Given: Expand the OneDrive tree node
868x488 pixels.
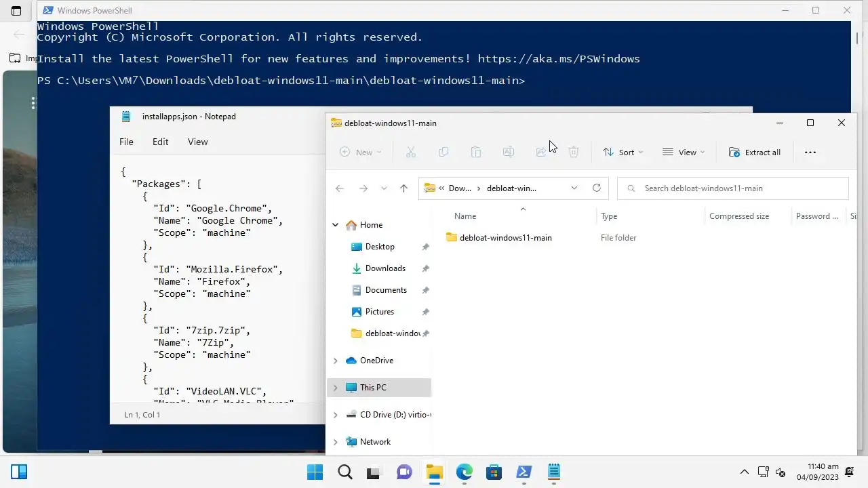Looking at the screenshot, I should click(x=335, y=361).
